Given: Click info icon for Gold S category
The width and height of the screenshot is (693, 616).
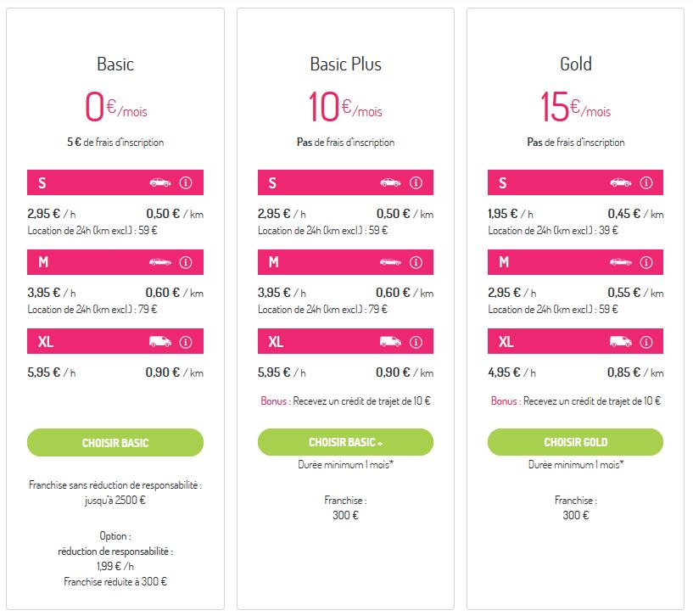Looking at the screenshot, I should coord(646,182).
